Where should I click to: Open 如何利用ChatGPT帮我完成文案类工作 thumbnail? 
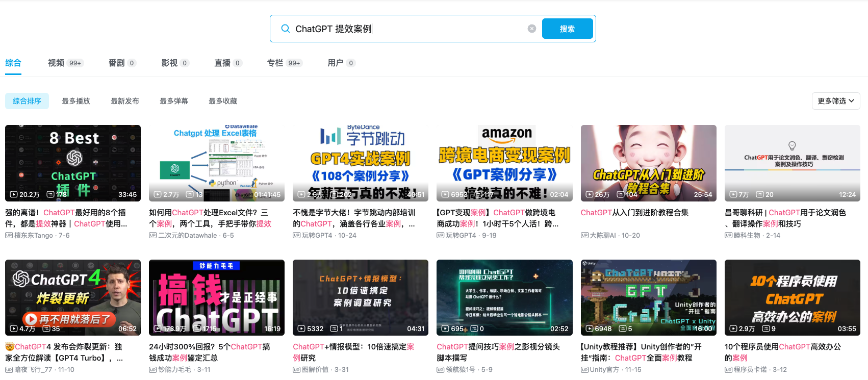tap(504, 297)
